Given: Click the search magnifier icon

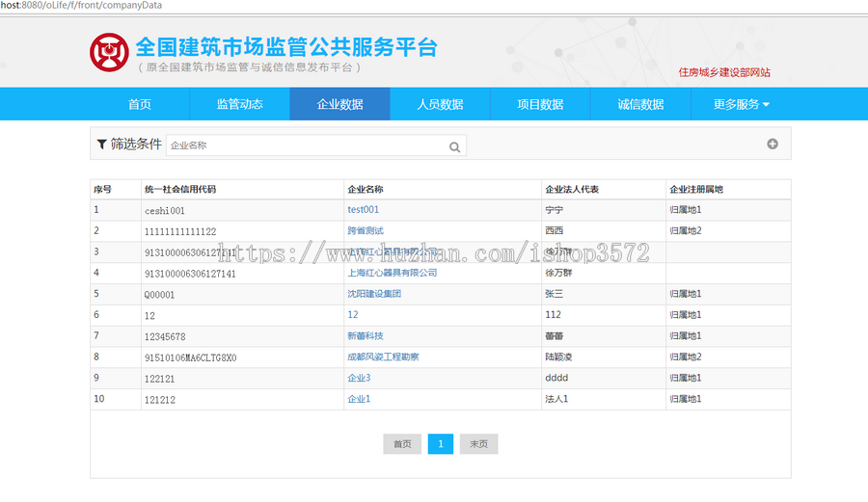Looking at the screenshot, I should click(x=454, y=147).
